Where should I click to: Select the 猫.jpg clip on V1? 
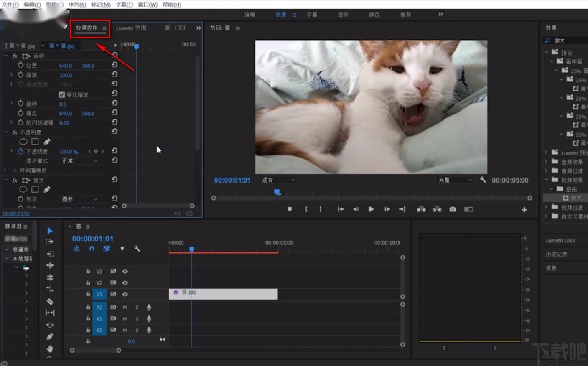(223, 294)
